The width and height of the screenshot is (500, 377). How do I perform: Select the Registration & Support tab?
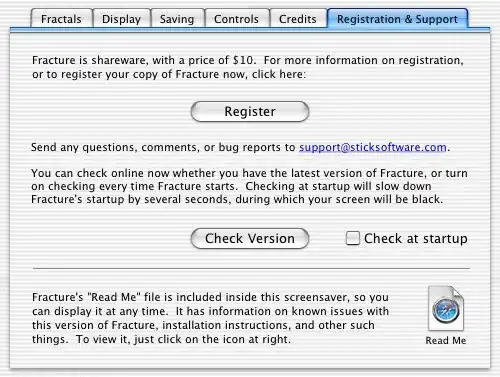coord(397,19)
